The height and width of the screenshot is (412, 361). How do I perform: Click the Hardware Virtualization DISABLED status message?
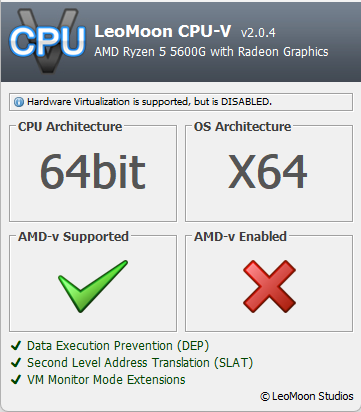click(149, 102)
